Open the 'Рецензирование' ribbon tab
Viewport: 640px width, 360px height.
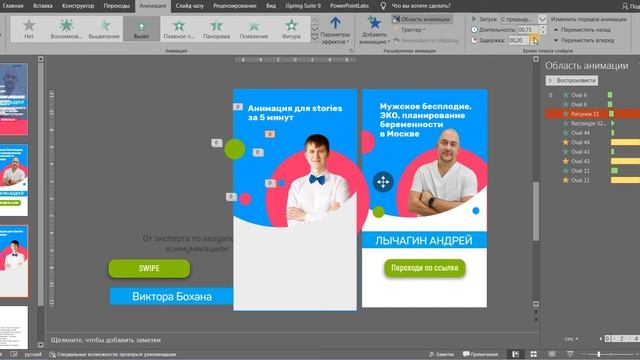(x=235, y=6)
